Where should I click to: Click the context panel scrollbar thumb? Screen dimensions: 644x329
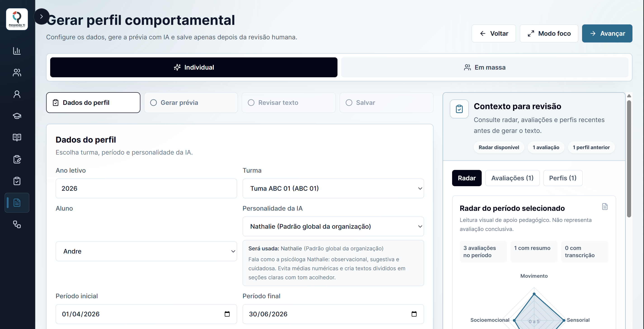tap(629, 159)
